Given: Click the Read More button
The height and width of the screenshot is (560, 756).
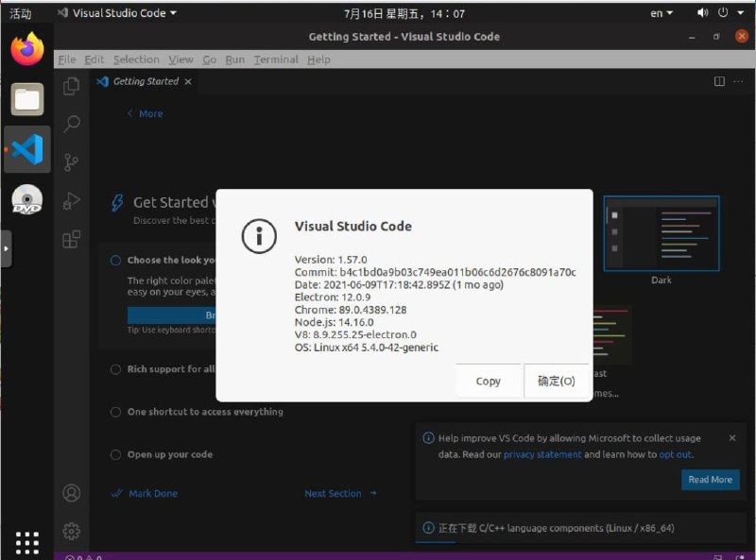Looking at the screenshot, I should point(710,480).
